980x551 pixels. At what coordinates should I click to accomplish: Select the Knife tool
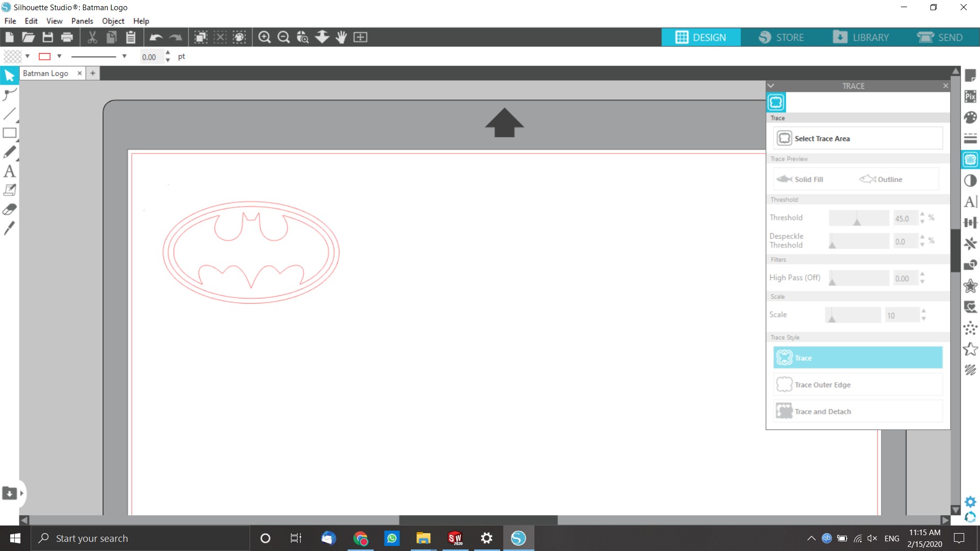(9, 229)
